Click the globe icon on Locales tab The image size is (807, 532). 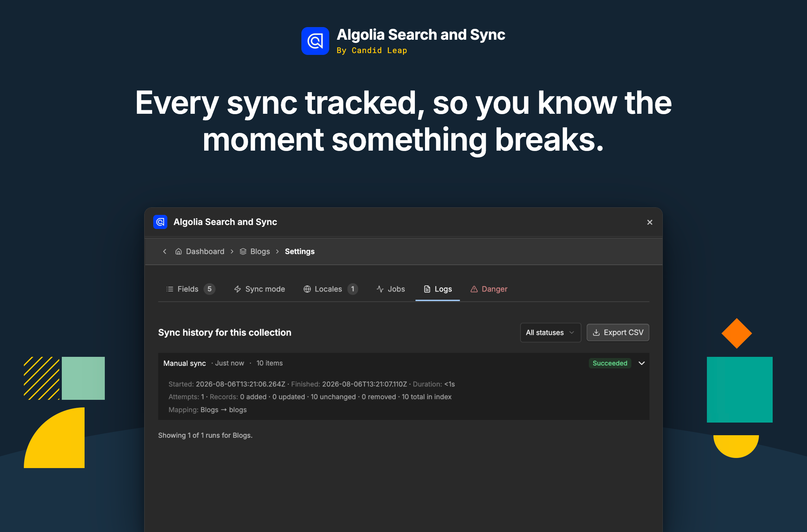(307, 289)
